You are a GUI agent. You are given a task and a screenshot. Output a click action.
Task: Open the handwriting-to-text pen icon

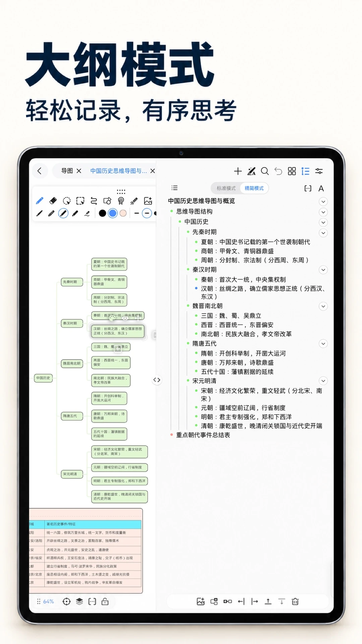click(x=251, y=171)
